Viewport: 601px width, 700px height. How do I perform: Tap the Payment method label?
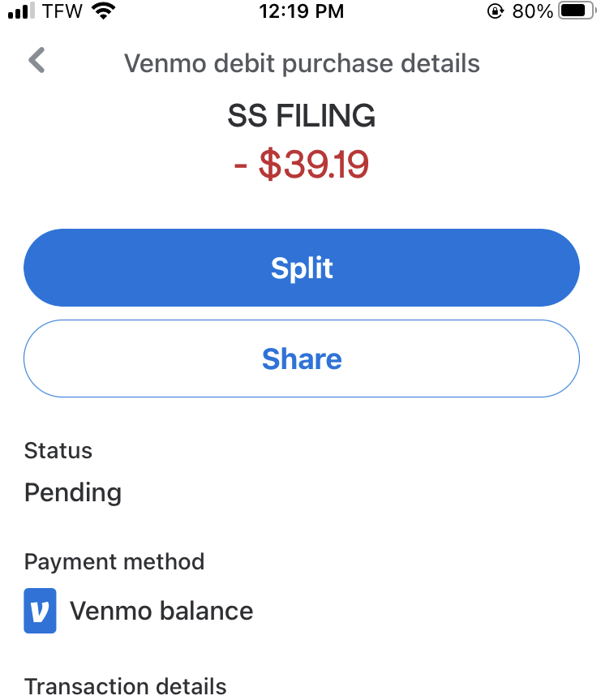click(x=114, y=561)
